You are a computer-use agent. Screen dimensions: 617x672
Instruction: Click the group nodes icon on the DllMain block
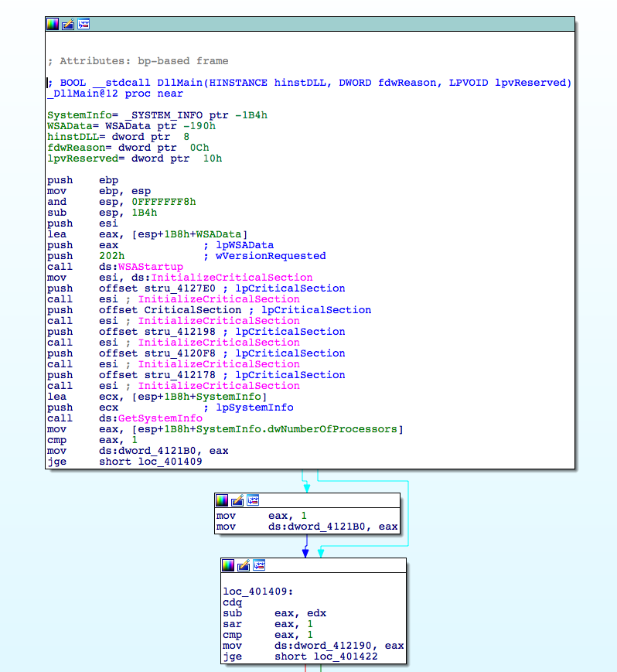coord(84,24)
